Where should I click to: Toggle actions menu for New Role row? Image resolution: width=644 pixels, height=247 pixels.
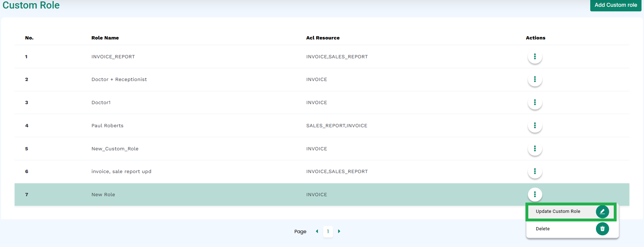pos(535,194)
